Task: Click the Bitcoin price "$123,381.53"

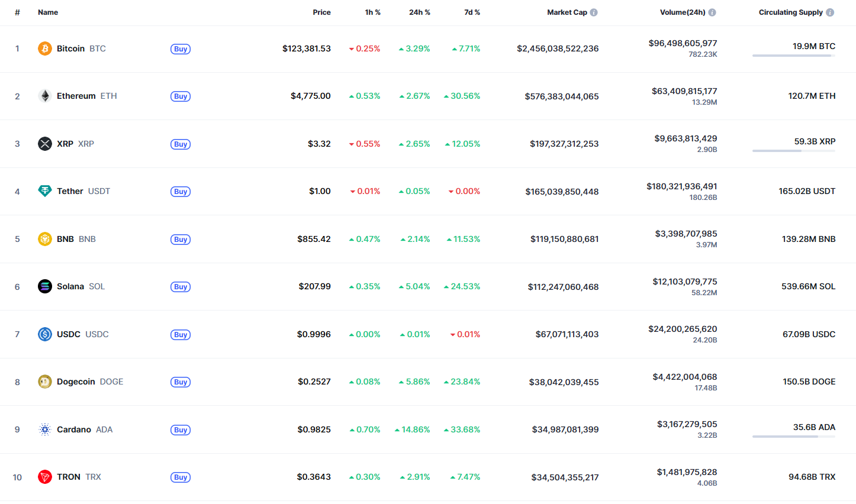Action: click(x=307, y=49)
